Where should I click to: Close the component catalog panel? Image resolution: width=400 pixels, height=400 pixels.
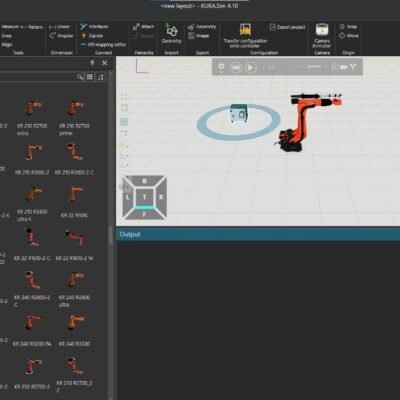104,63
